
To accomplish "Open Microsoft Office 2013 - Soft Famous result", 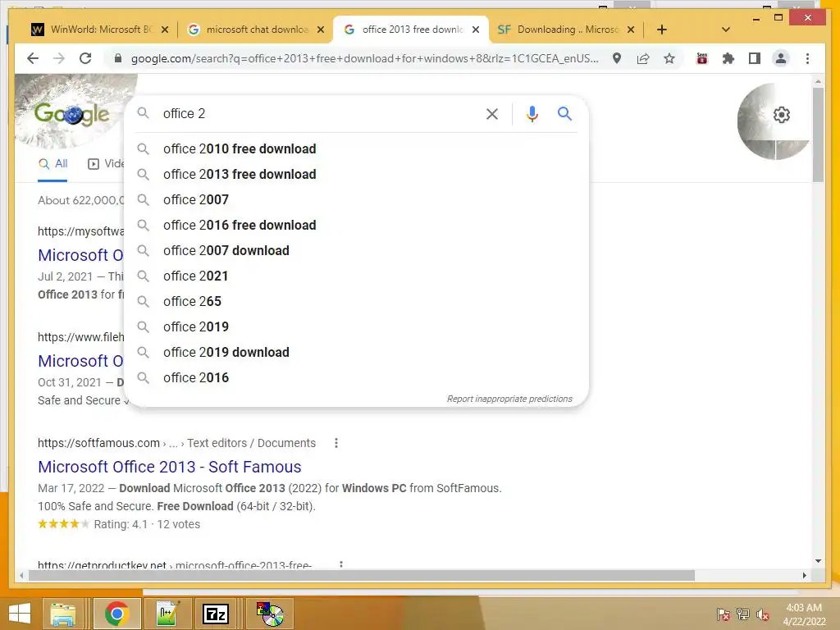I will coord(169,467).
